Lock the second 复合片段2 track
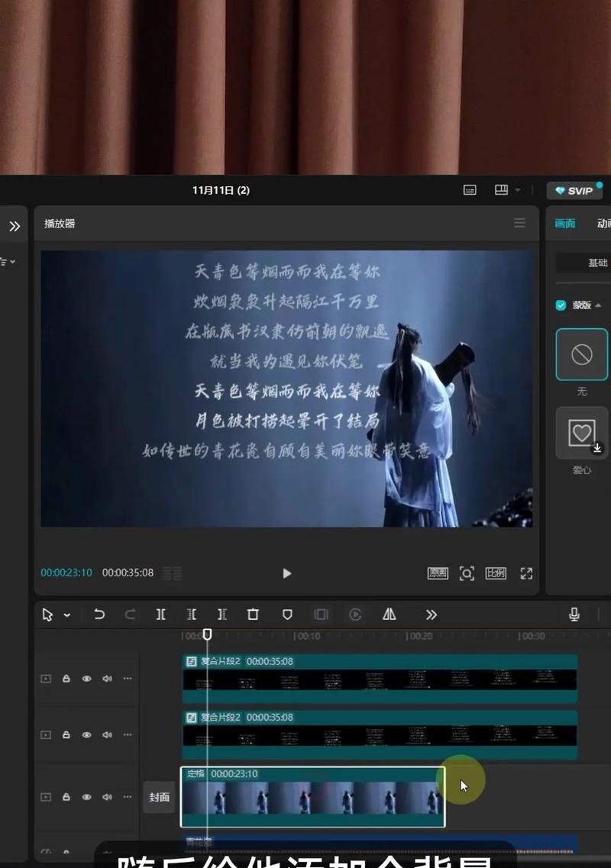This screenshot has width=611, height=868. click(x=66, y=734)
